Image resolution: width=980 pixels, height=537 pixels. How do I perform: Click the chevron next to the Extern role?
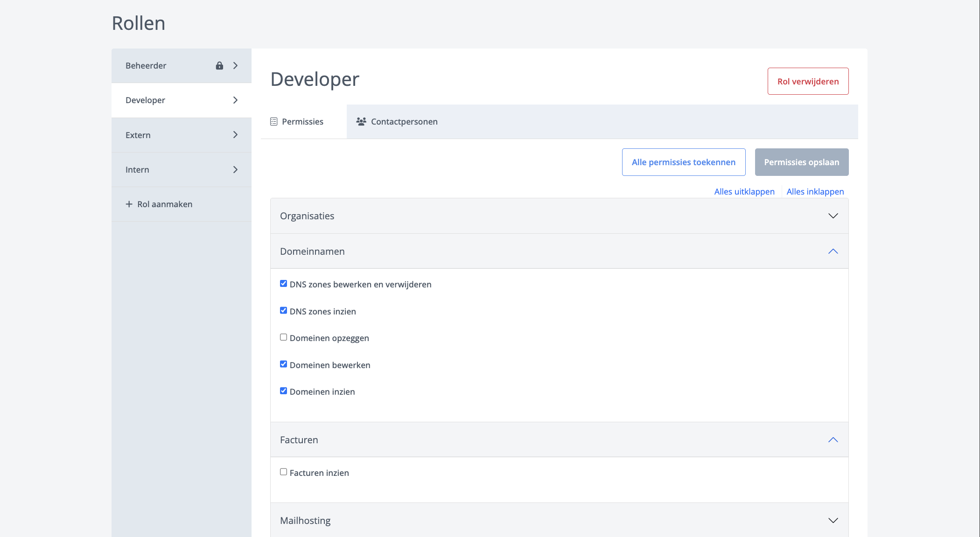click(235, 134)
